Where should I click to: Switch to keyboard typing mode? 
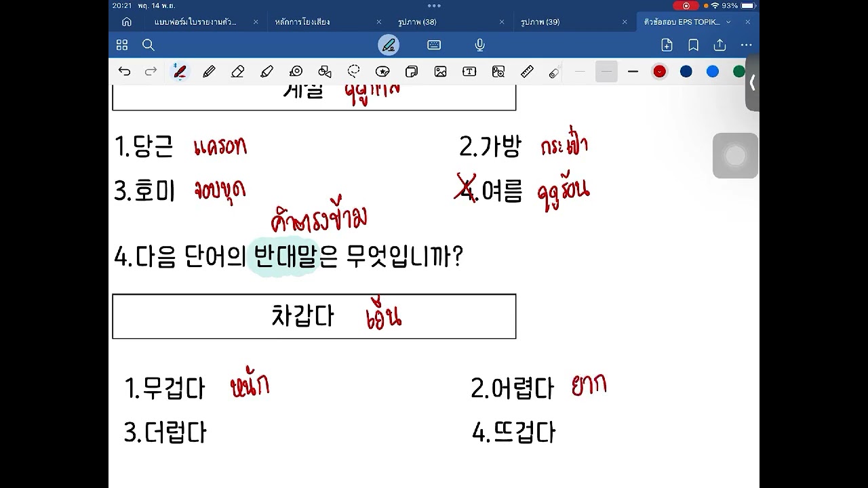[x=434, y=45]
